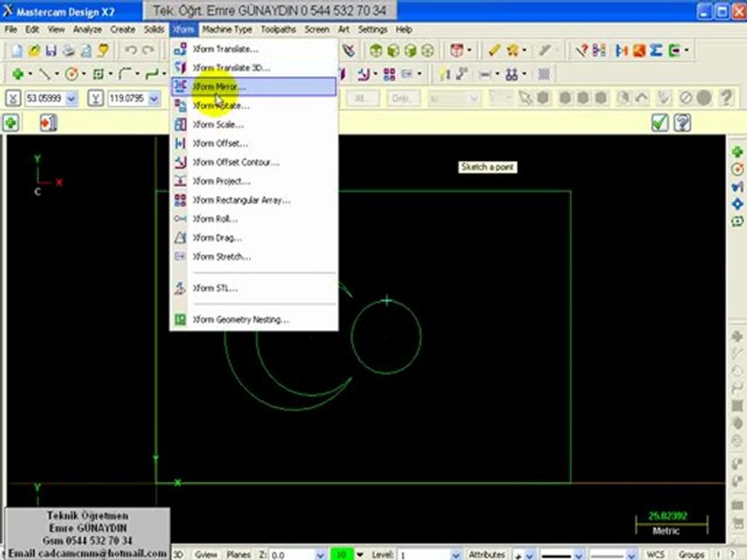
Task: Toggle the 3D mode in status bar
Action: [178, 555]
